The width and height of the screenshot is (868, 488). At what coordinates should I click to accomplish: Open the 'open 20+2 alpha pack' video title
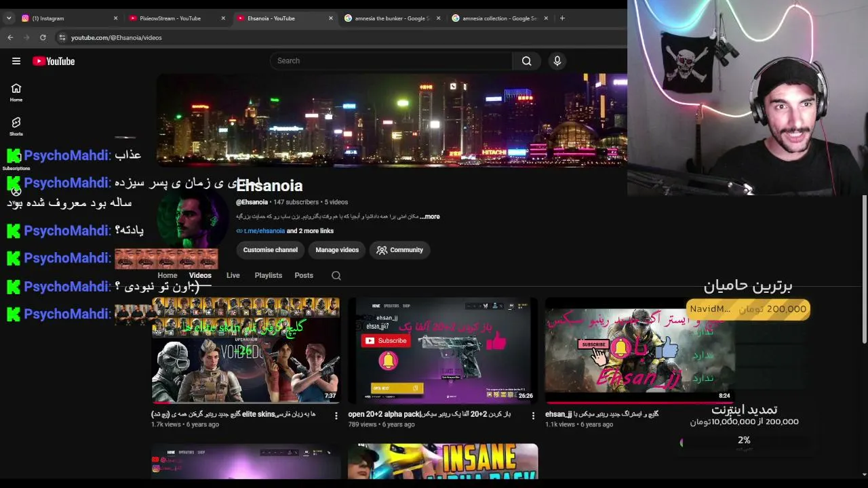pos(429,414)
